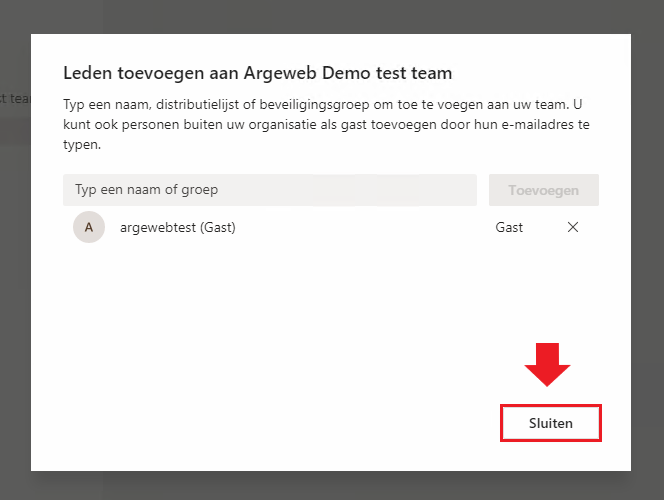Click "Argeweb Demo test team" in the title
The height and width of the screenshot is (500, 664).
tap(348, 73)
